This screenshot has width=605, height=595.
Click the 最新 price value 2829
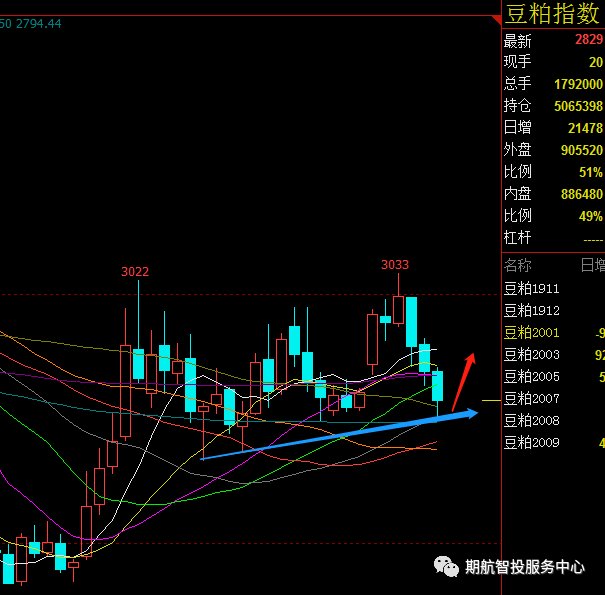tap(589, 39)
